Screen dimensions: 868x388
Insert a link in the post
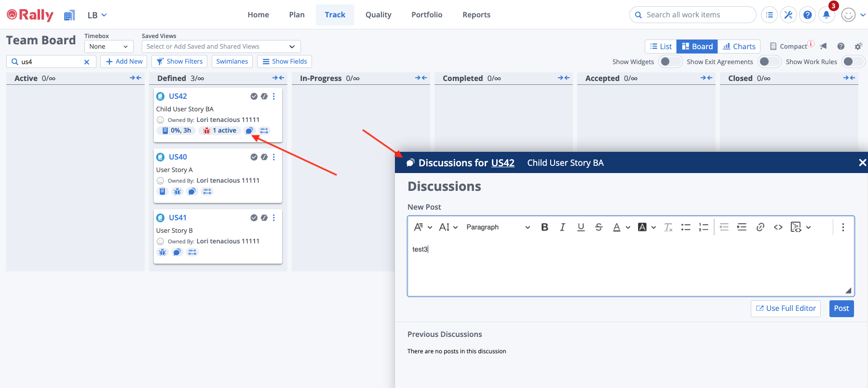tap(760, 227)
